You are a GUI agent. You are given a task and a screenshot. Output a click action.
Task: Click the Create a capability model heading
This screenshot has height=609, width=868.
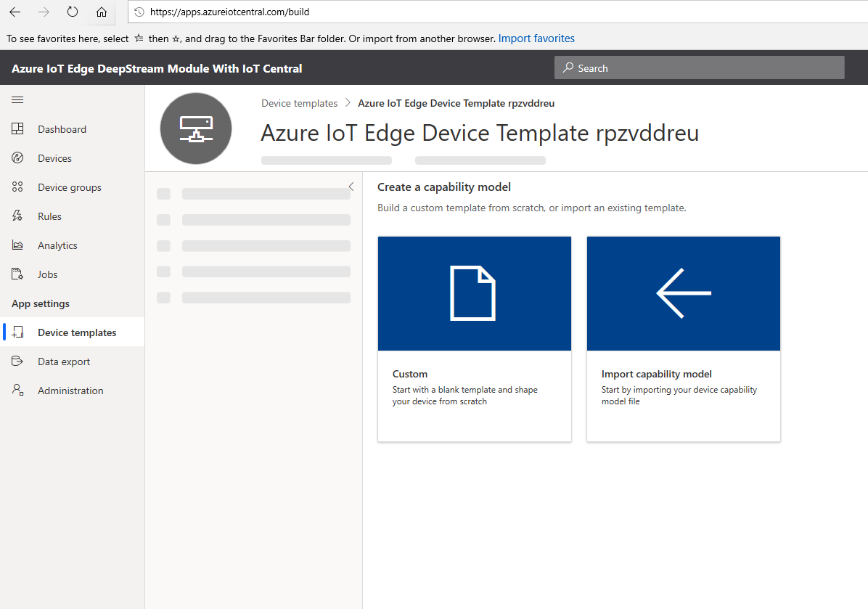point(444,187)
